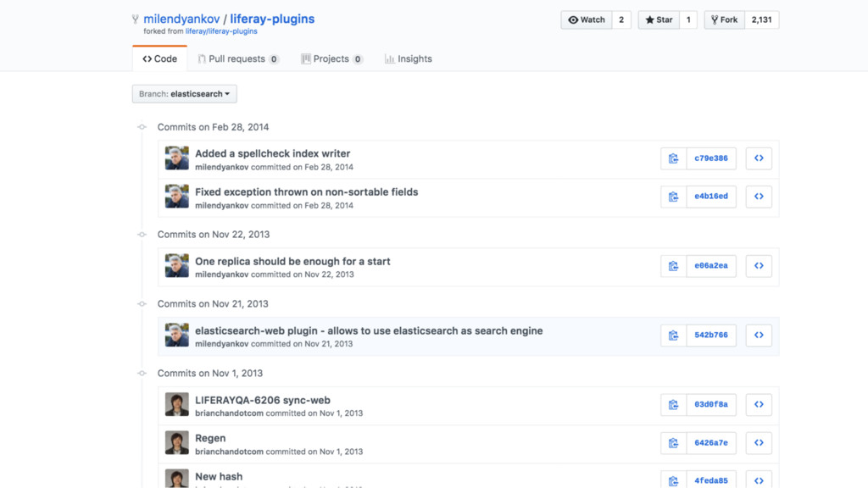
Task: Browse repository at commit 4feda85
Action: coord(759,480)
